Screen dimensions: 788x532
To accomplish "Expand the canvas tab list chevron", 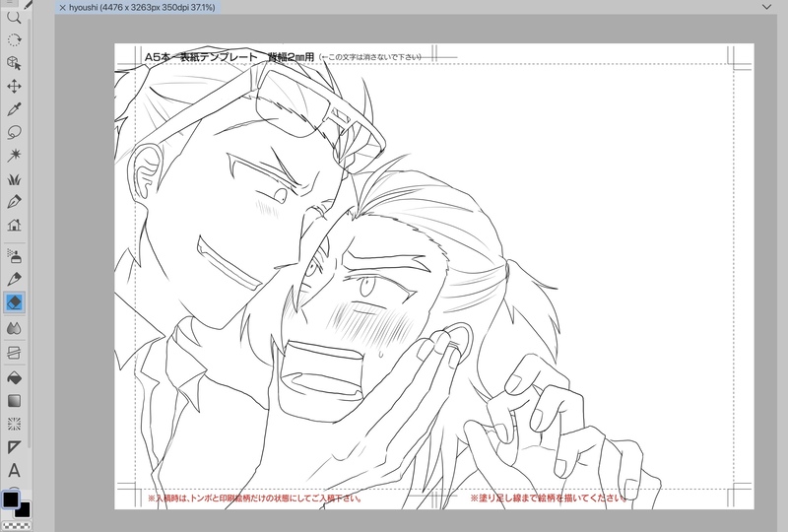I will (766, 7).
